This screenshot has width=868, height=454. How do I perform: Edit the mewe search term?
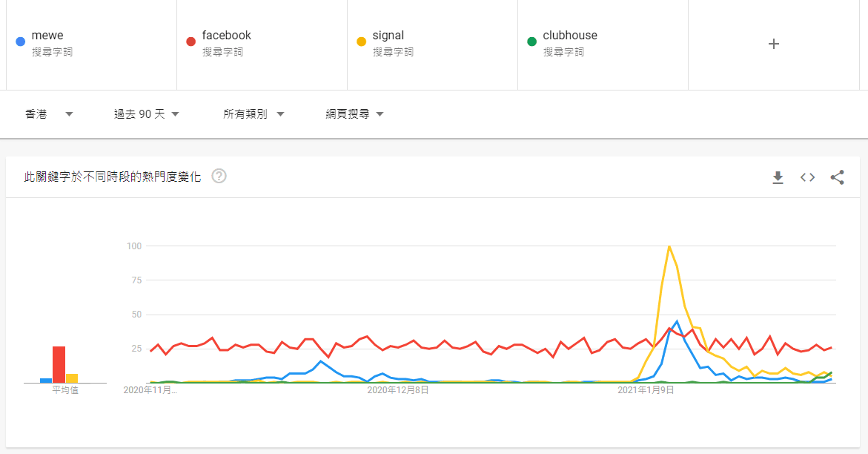coord(47,36)
